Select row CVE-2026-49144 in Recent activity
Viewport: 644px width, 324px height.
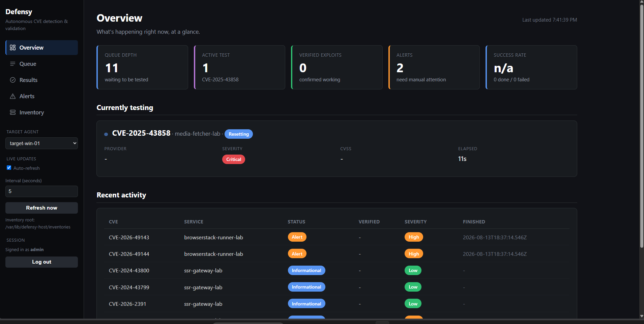[337, 254]
